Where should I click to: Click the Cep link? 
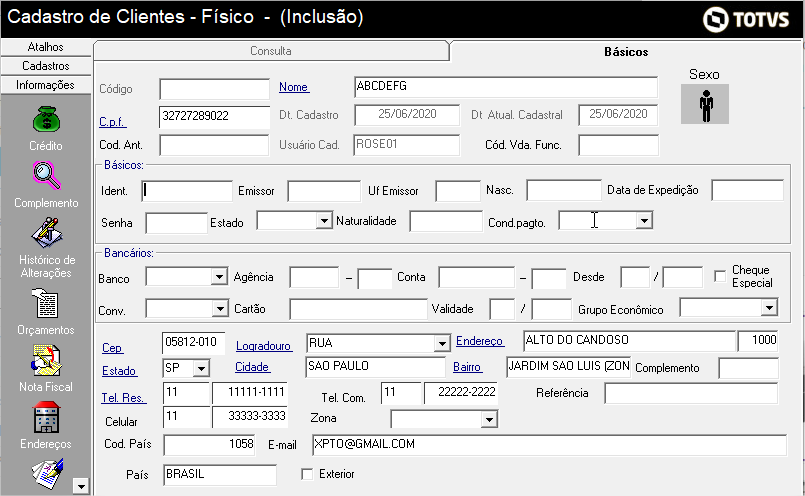pyautogui.click(x=112, y=348)
